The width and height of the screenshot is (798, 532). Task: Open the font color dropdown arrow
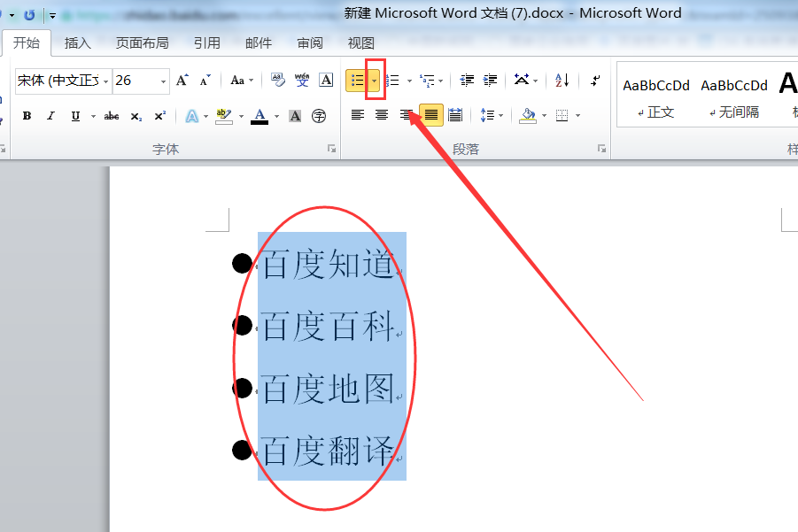click(277, 116)
